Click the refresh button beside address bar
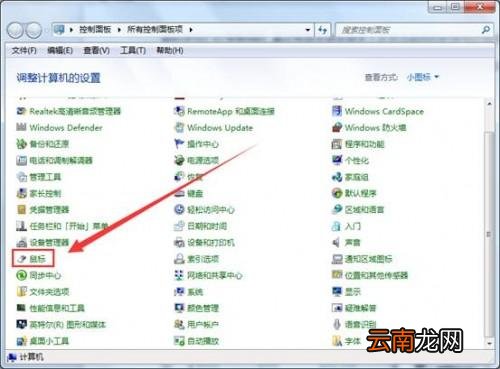 322,30
